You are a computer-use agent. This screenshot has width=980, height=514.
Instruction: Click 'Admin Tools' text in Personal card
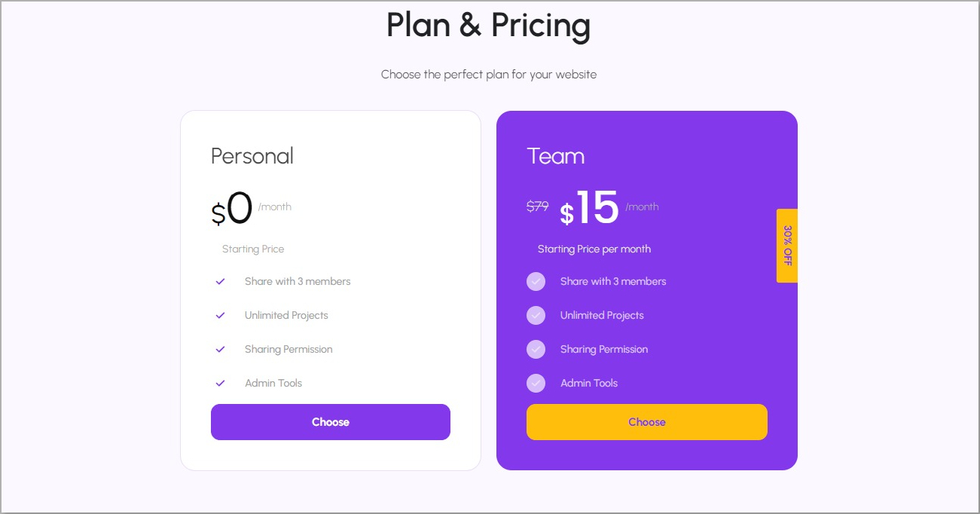tap(273, 383)
